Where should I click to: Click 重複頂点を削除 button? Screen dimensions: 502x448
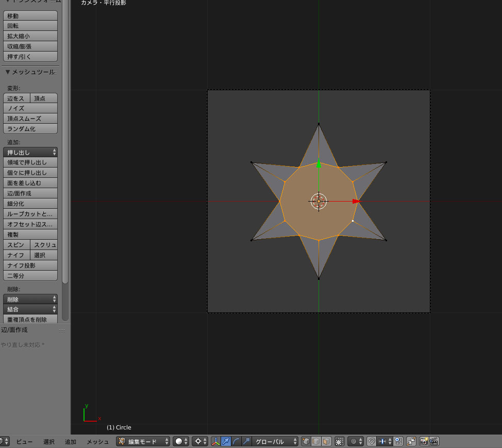click(x=30, y=319)
